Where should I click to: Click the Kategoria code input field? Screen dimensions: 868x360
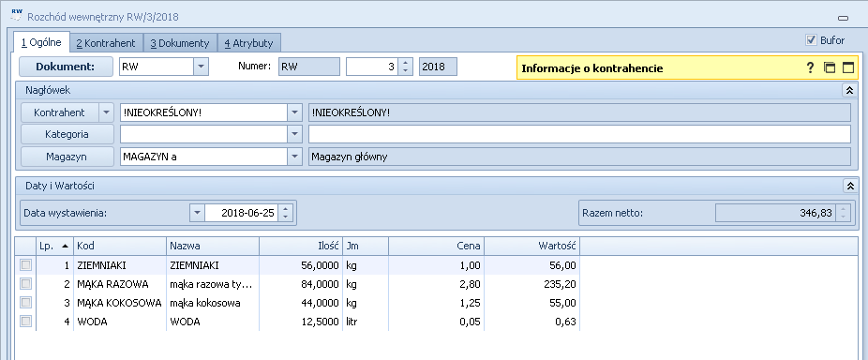click(x=203, y=134)
